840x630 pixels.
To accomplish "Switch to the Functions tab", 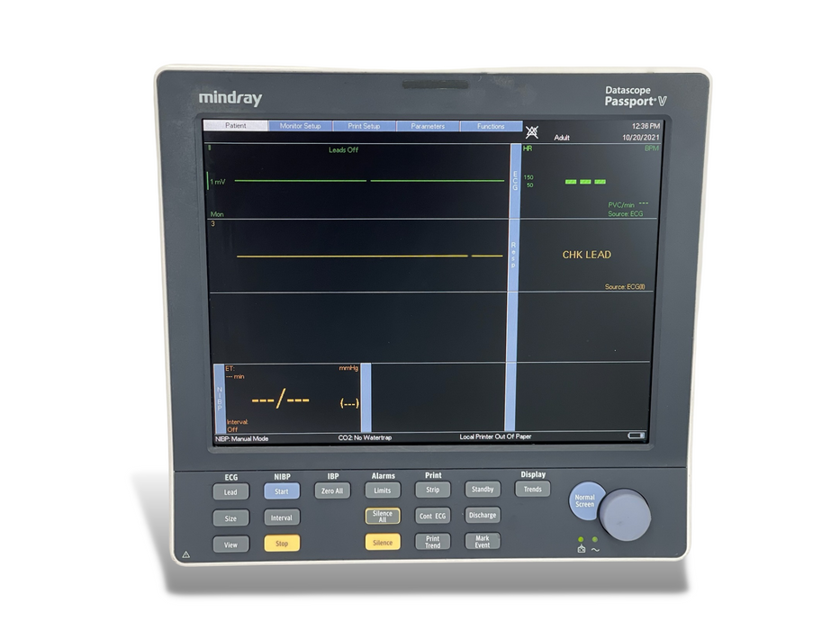I will (491, 126).
